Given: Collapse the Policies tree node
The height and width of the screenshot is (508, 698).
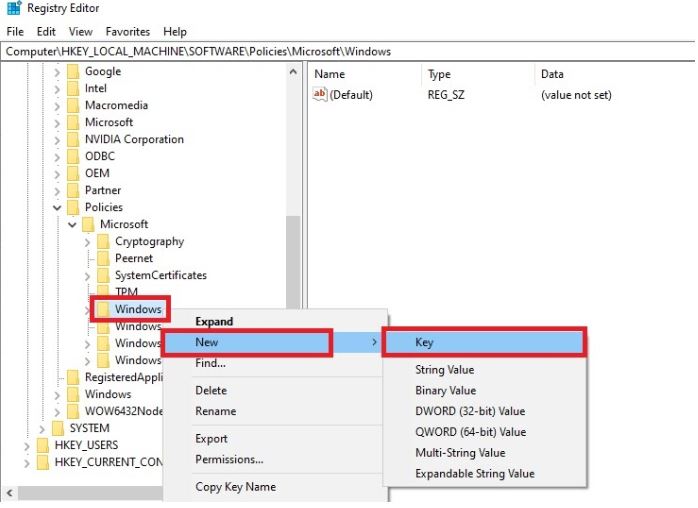Looking at the screenshot, I should pos(57,207).
